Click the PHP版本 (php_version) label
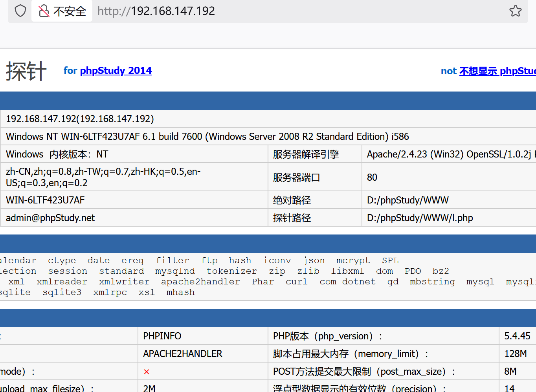The height and width of the screenshot is (392, 536). 328,336
